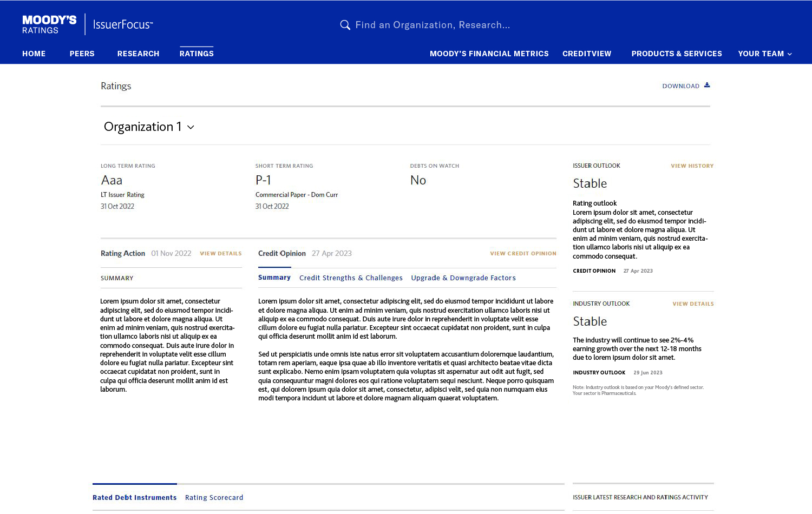Click the Industry Outlook 'Stable' value
The width and height of the screenshot is (812, 514).
tap(590, 321)
